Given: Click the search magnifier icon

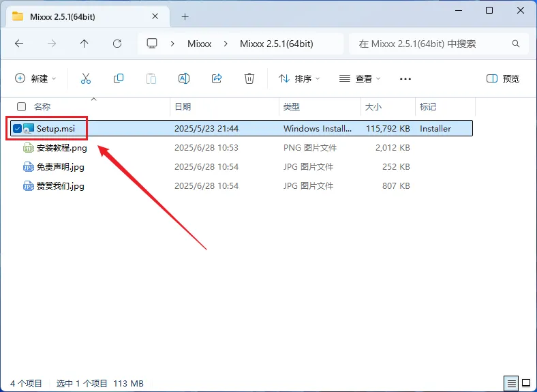Looking at the screenshot, I should 515,44.
